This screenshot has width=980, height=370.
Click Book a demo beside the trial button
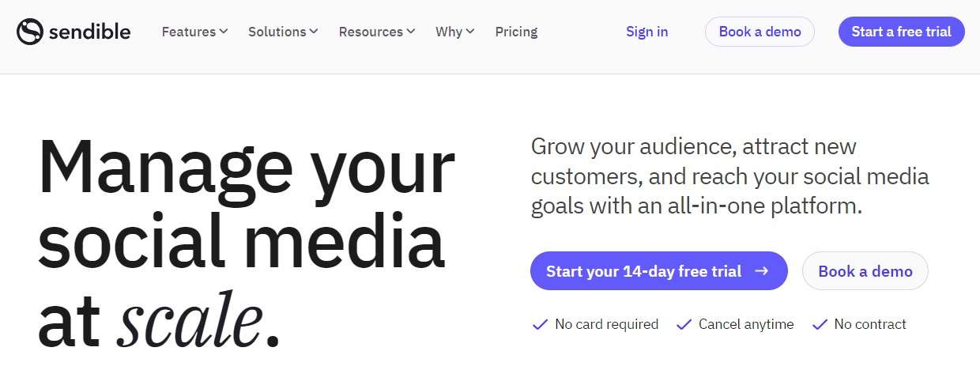coord(865,271)
